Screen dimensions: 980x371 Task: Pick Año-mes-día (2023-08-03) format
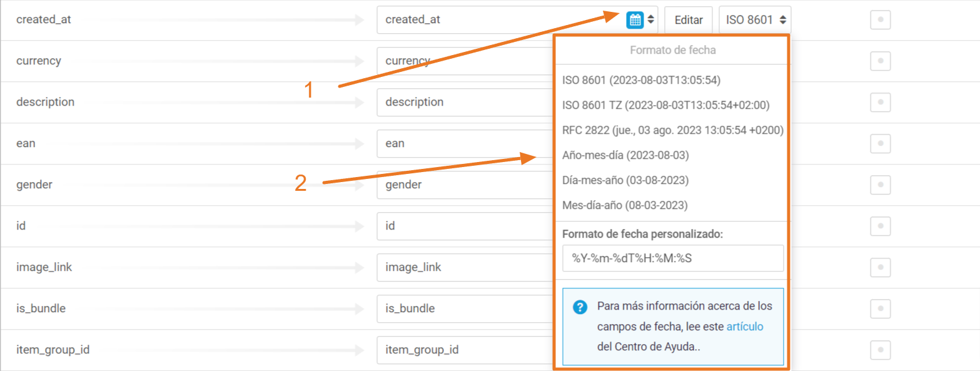tap(625, 155)
